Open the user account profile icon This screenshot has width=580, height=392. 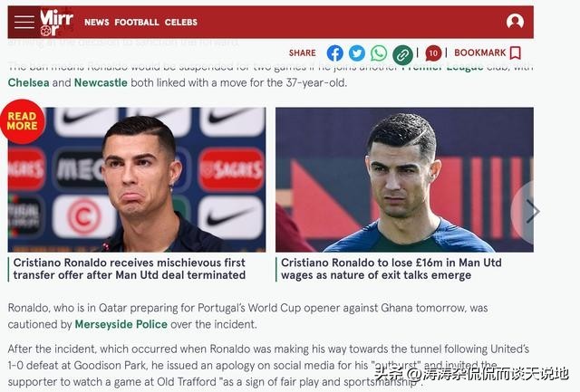[515, 22]
